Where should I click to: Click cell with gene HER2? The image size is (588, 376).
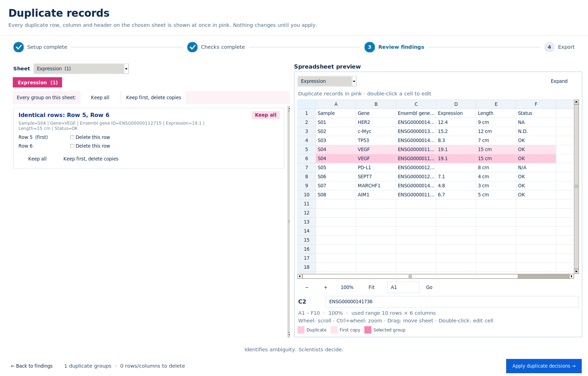tap(376, 122)
